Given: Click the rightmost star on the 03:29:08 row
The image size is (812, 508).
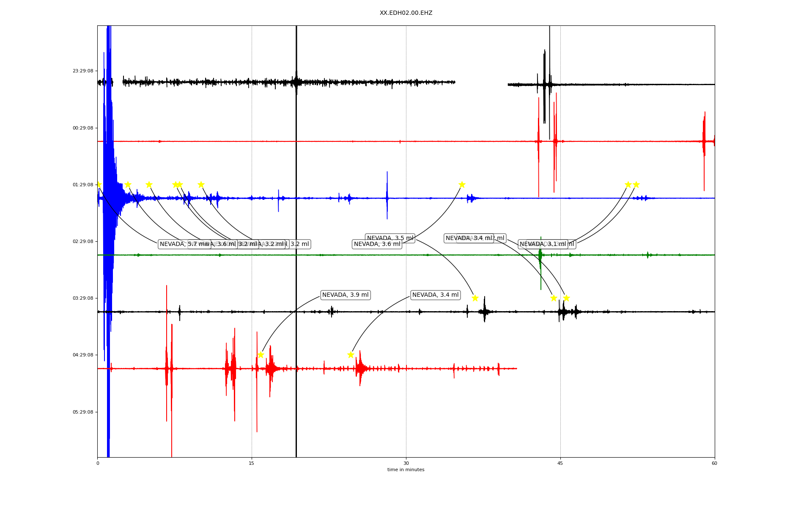Looking at the screenshot, I should (x=566, y=298).
